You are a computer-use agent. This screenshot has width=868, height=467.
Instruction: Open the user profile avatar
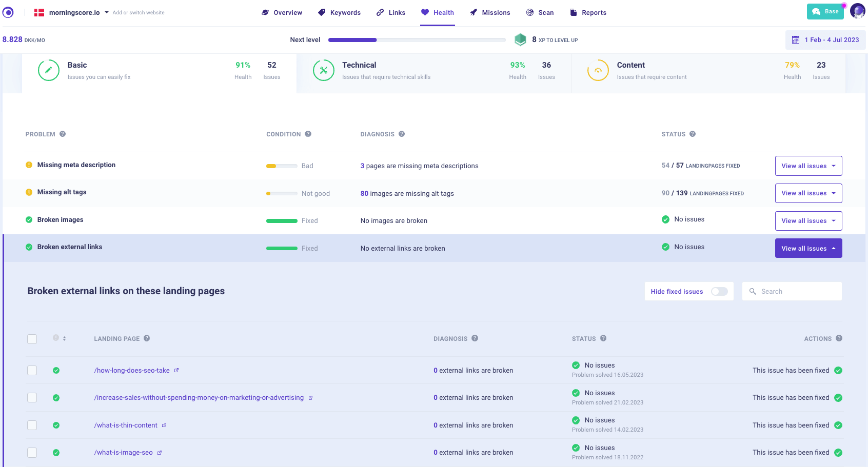tap(857, 11)
